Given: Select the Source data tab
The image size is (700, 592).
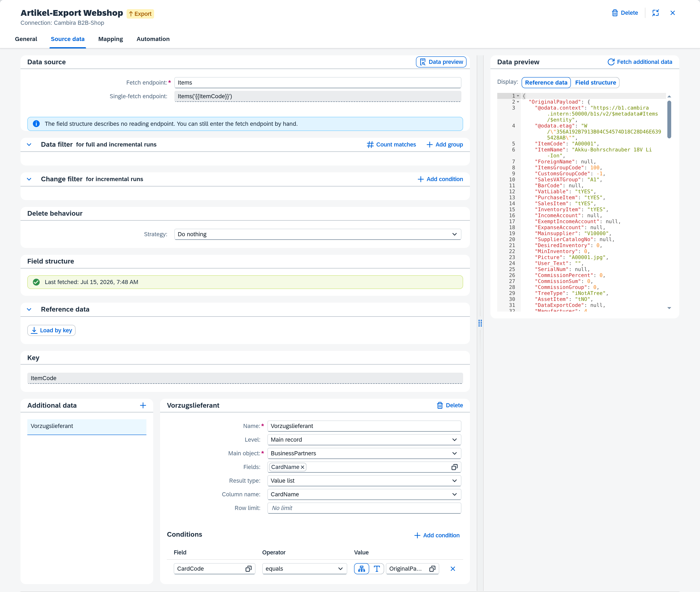Looking at the screenshot, I should 68,39.
